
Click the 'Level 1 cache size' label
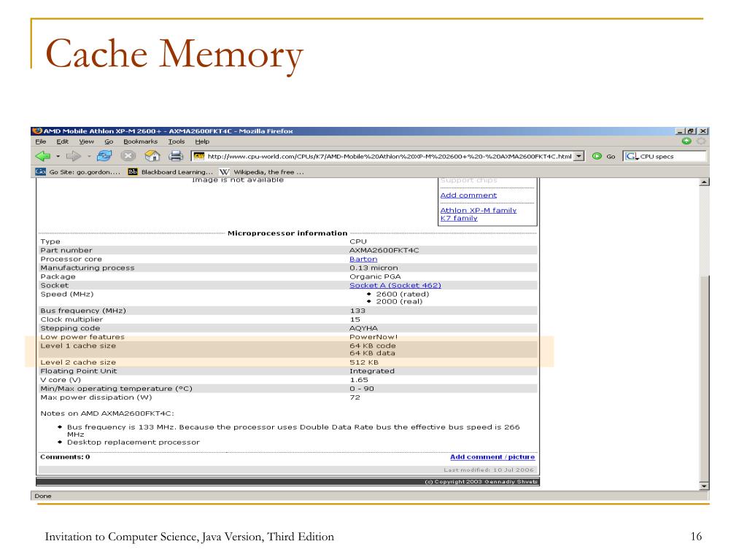(x=78, y=346)
